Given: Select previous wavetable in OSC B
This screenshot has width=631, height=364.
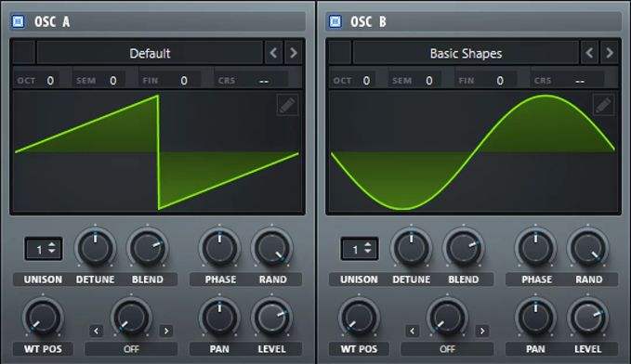Looking at the screenshot, I should pyautogui.click(x=589, y=53).
